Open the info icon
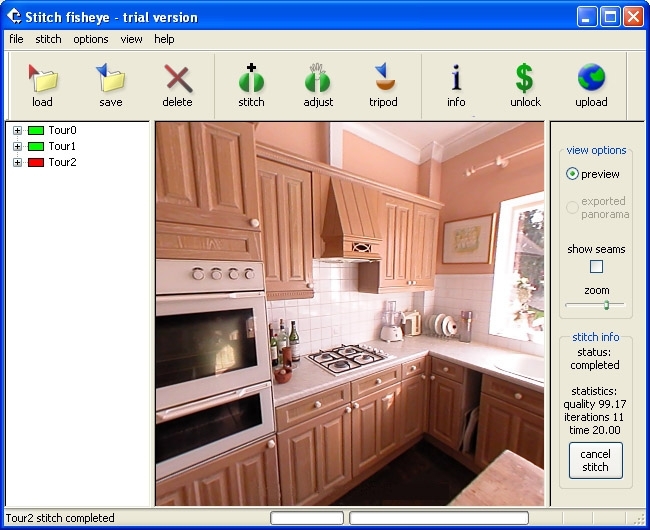The height and width of the screenshot is (530, 650). tap(456, 77)
